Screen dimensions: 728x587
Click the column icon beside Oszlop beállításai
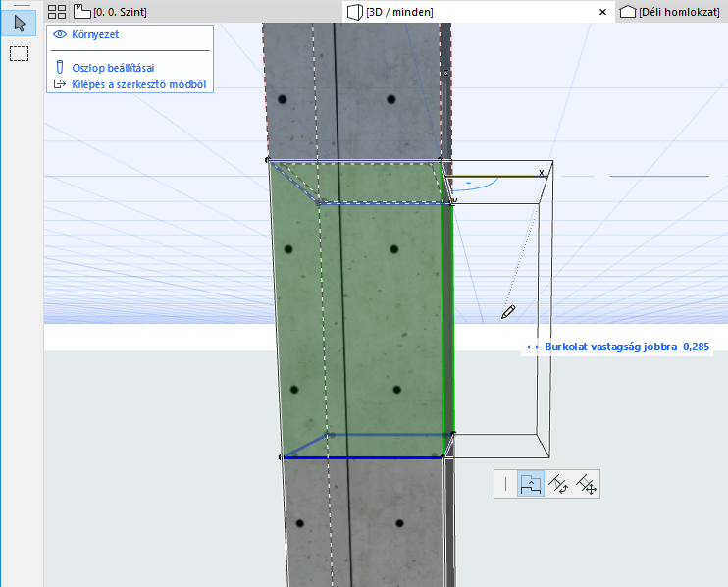pyautogui.click(x=60, y=68)
